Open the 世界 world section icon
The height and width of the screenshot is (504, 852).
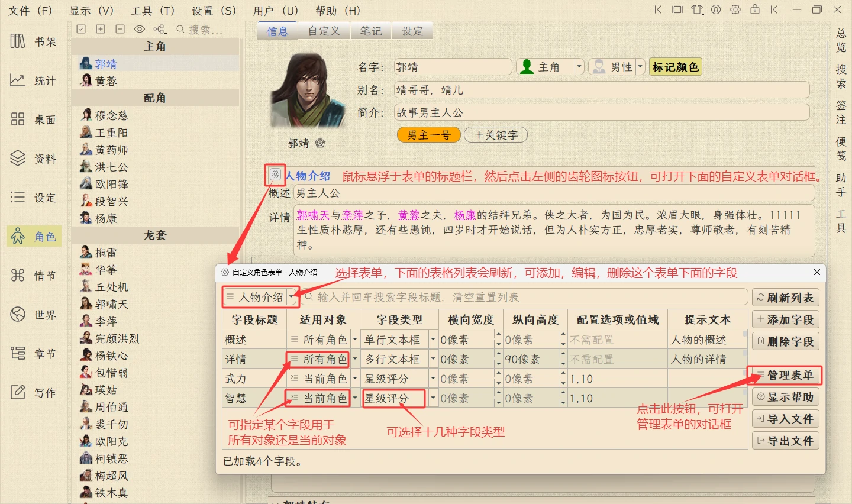(18, 314)
